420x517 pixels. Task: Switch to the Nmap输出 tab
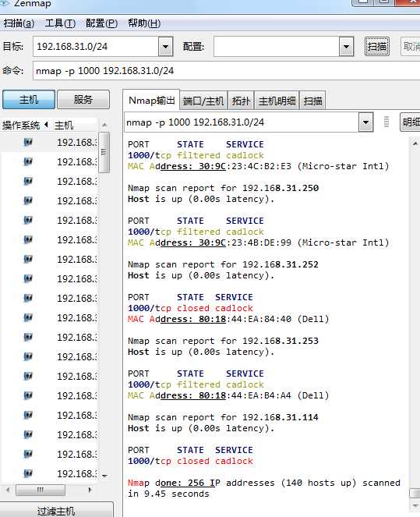pos(151,101)
